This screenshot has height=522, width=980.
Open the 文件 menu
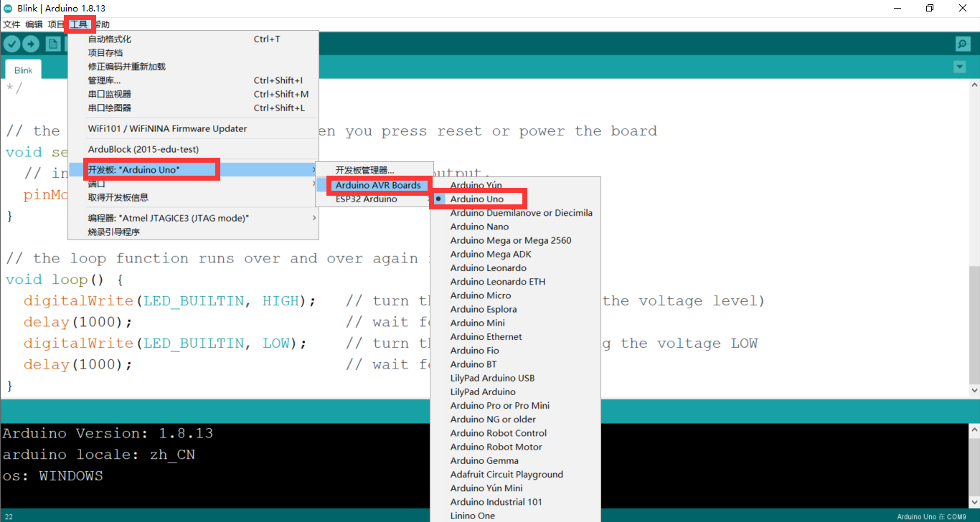click(x=11, y=24)
